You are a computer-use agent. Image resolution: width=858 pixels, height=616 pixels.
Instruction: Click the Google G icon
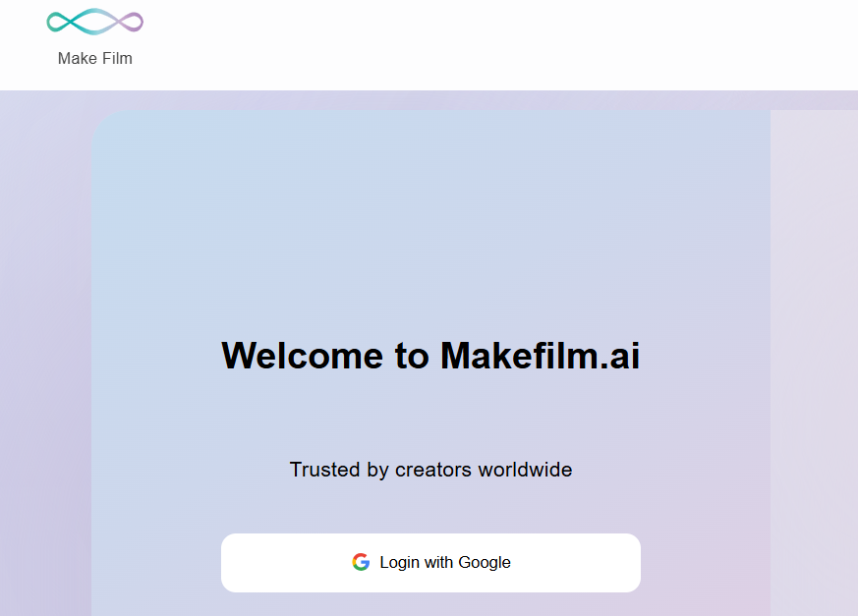[x=361, y=562]
